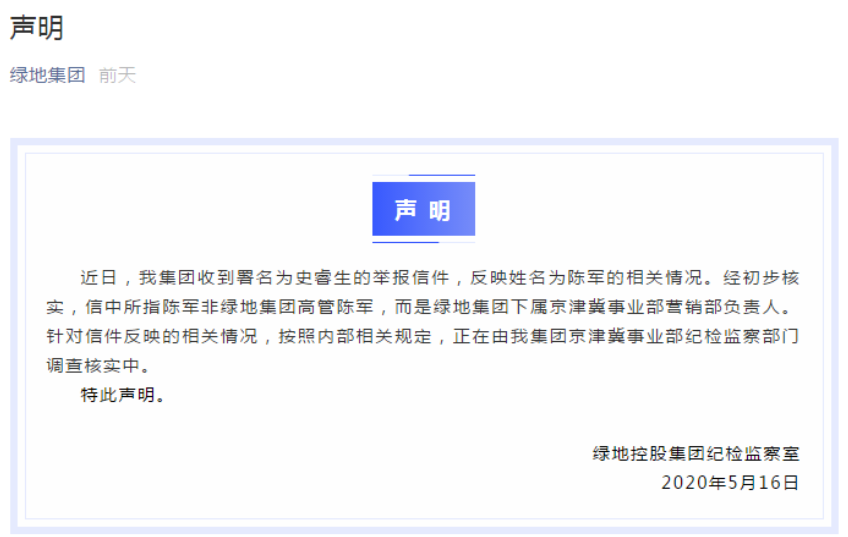The width and height of the screenshot is (848, 537).
Task: Click the signature 绿地控股集团纪检监察室
Action: point(696,453)
